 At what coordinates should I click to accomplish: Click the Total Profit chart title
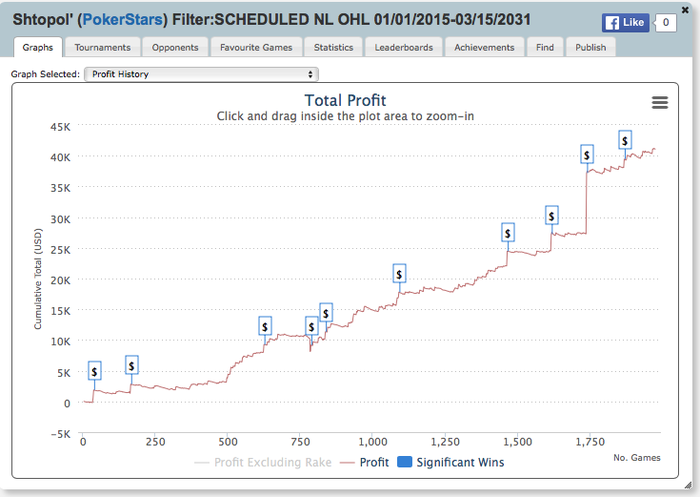(x=345, y=100)
